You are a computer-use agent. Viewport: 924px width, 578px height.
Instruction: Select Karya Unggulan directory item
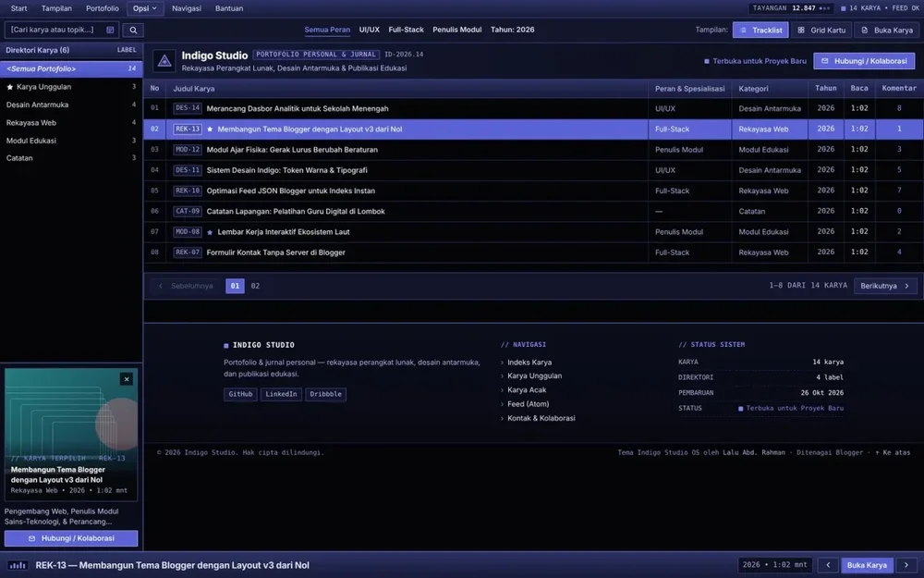coord(71,87)
